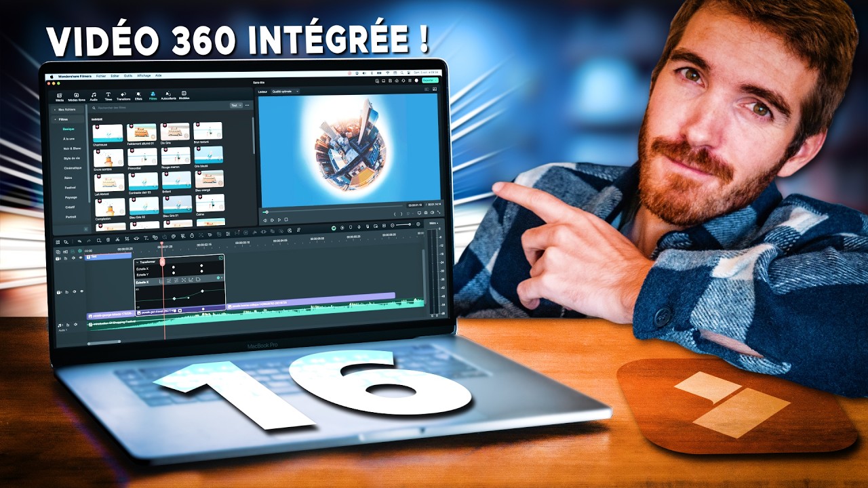Expand the Mes fichiers section
The image size is (868, 488).
tap(67, 109)
